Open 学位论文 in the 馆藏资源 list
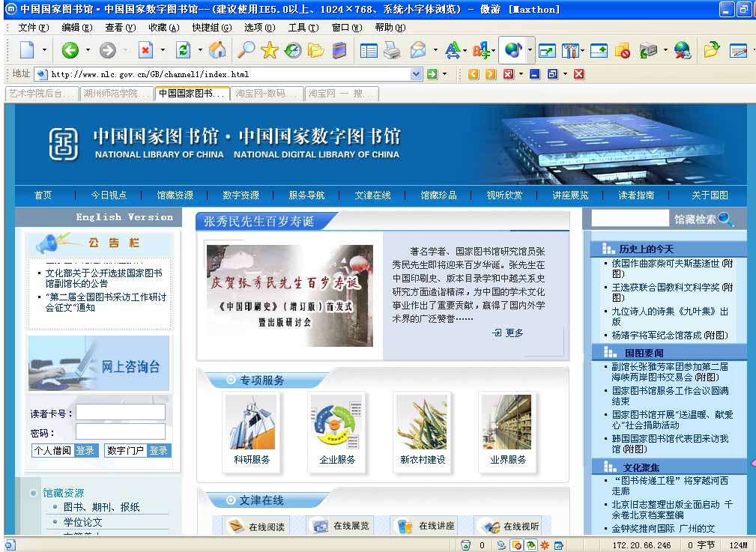This screenshot has width=756, height=552. click(83, 522)
